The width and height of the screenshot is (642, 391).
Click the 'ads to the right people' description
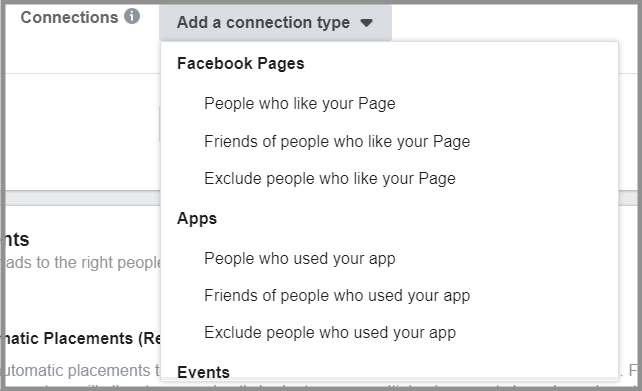click(84, 262)
